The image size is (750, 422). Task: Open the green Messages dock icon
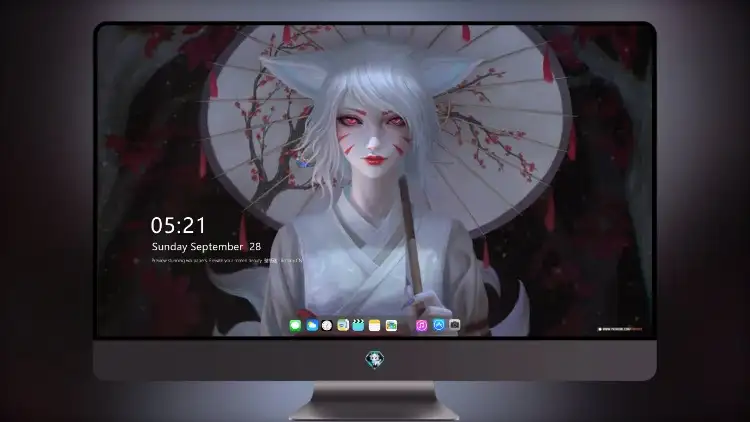[295, 326]
